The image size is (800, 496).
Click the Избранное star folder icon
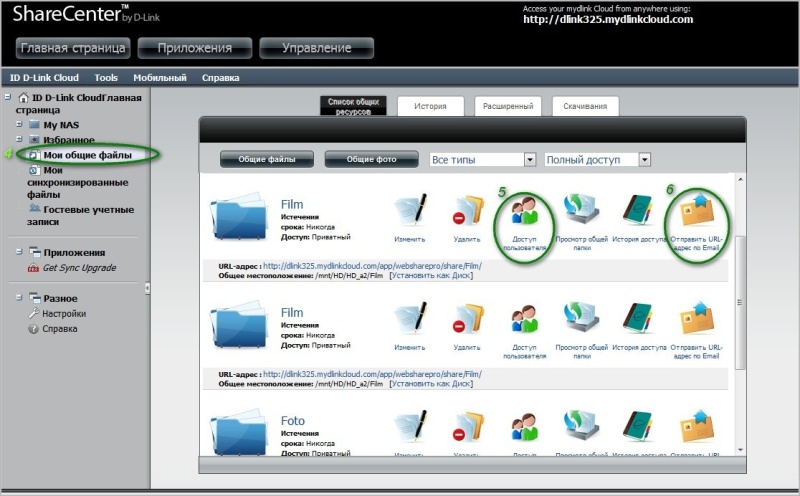pyautogui.click(x=34, y=139)
